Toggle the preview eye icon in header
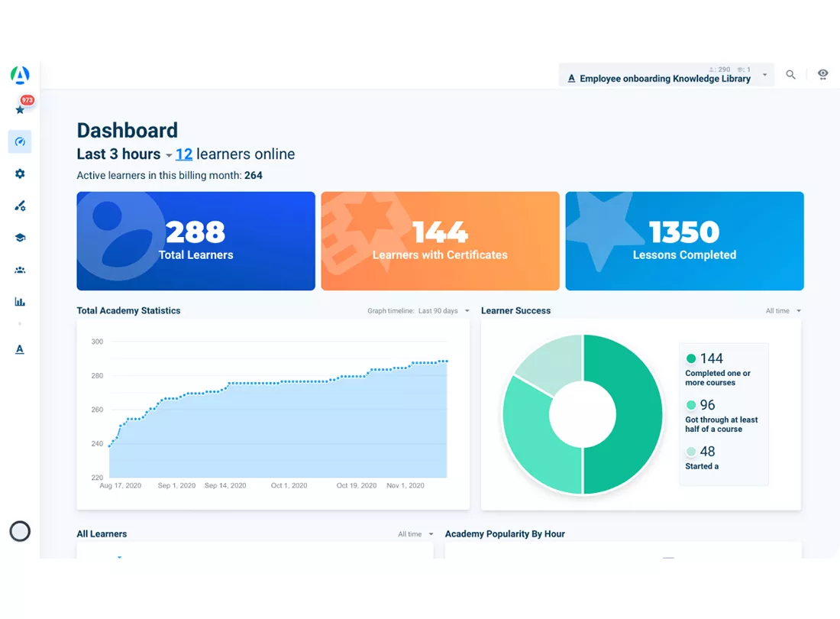This screenshot has width=840, height=619. click(823, 74)
